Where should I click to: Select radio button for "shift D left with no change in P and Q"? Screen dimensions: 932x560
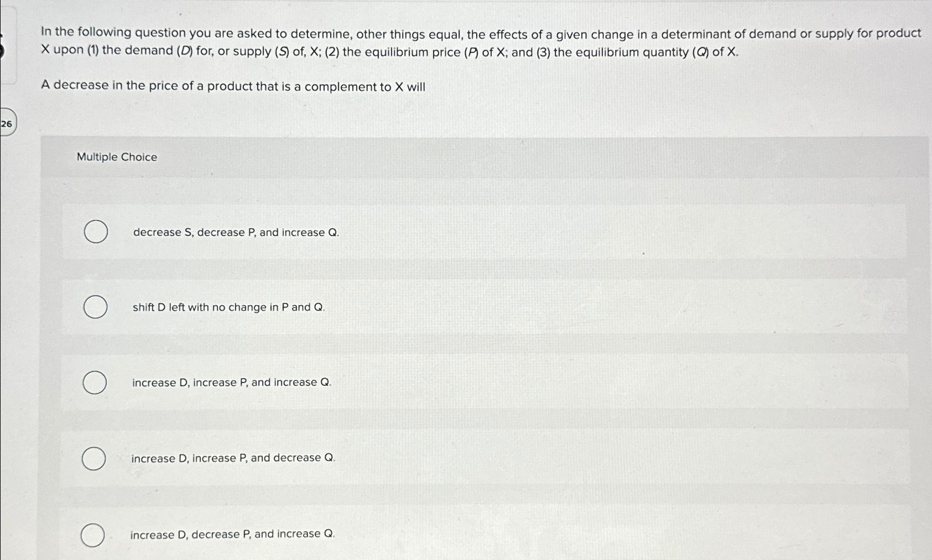(x=95, y=307)
